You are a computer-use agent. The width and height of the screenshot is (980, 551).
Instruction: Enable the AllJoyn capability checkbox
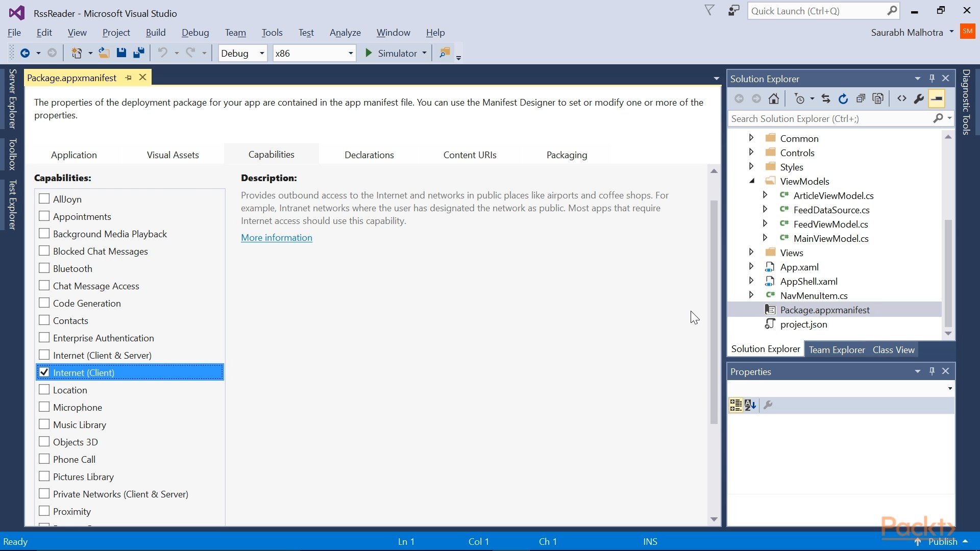44,198
